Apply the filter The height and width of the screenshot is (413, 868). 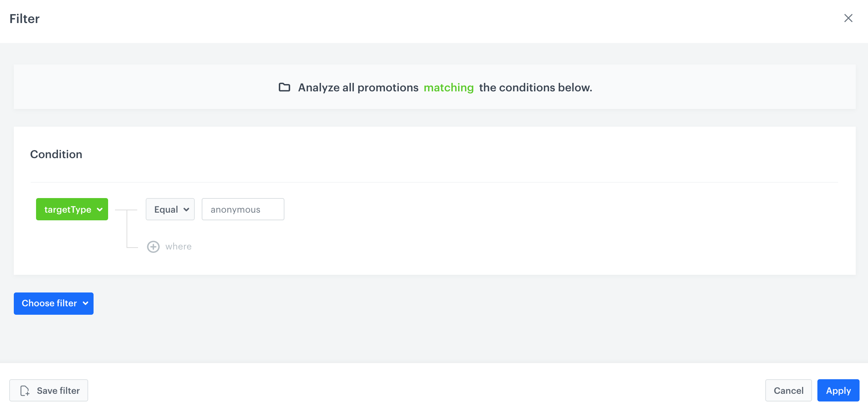[838, 390]
